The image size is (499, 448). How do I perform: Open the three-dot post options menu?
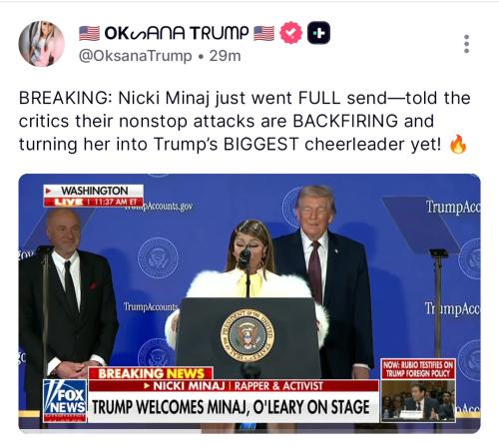tap(466, 44)
